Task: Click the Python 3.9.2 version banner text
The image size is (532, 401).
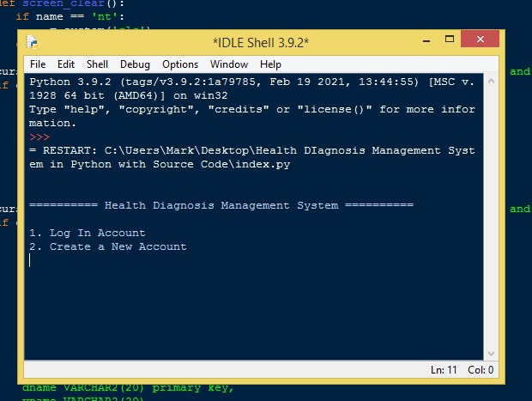Action: pos(252,88)
